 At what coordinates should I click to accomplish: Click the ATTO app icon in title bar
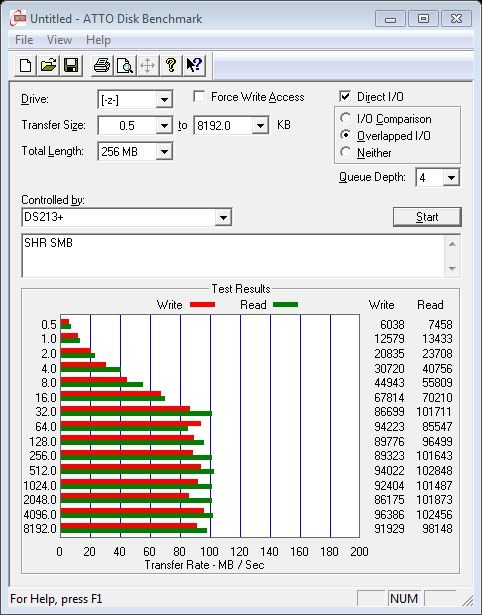(18, 18)
